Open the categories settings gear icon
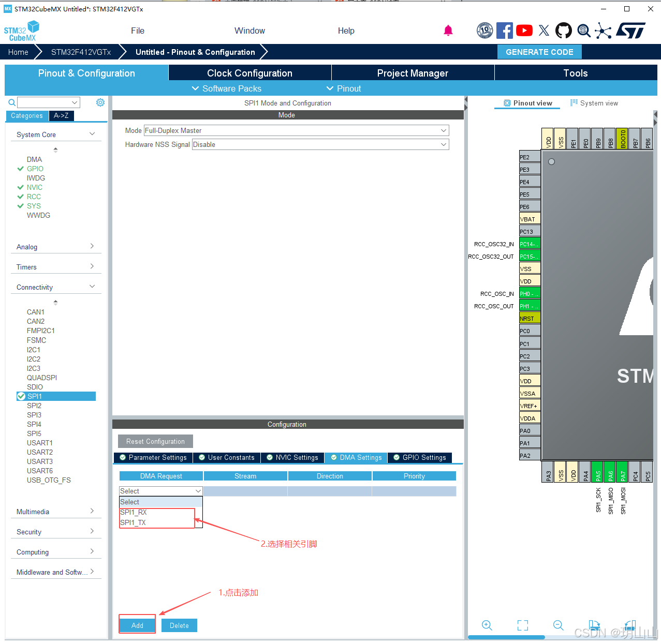 [100, 102]
